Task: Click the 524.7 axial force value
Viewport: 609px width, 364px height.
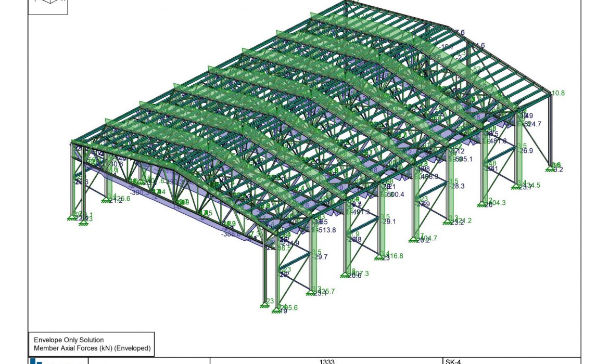Action: point(532,124)
